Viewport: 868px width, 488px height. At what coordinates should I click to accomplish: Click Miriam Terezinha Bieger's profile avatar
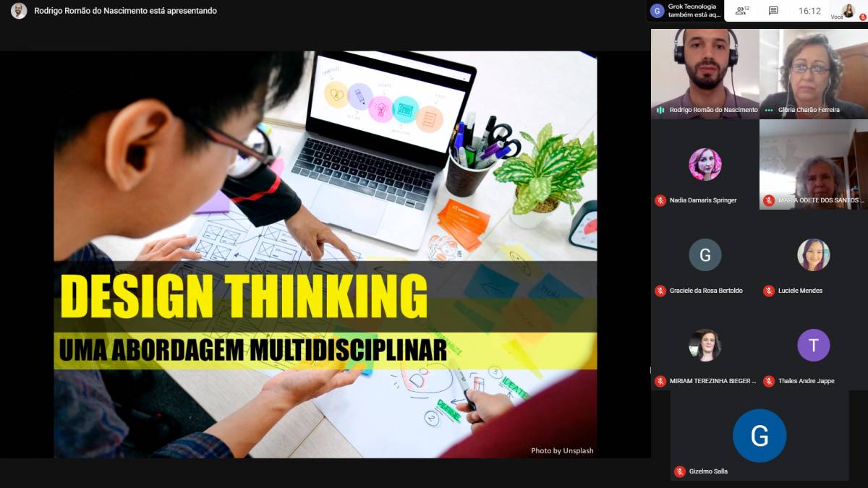705,345
